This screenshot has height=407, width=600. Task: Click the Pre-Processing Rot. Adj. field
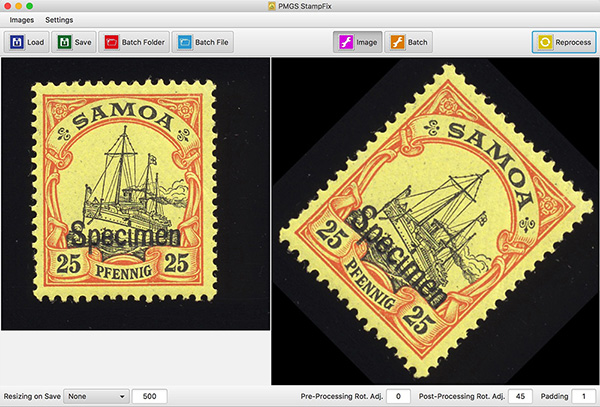[x=398, y=396]
